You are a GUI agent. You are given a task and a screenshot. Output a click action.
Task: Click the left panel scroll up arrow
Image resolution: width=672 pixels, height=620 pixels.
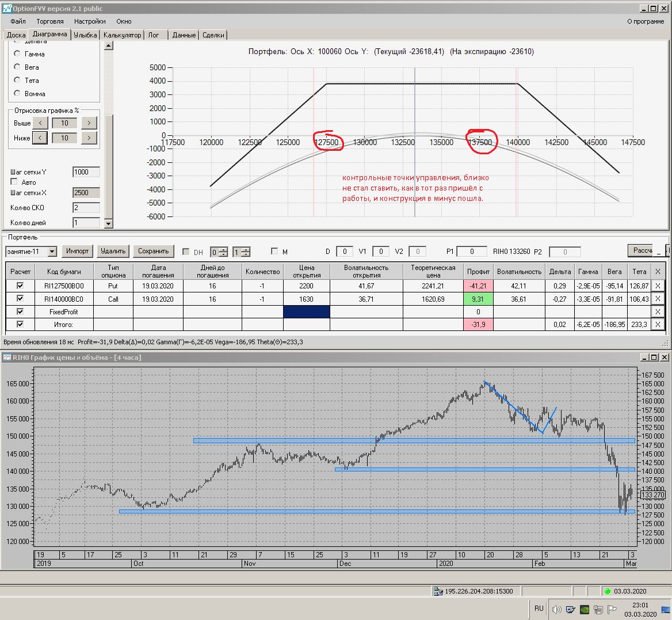click(109, 45)
